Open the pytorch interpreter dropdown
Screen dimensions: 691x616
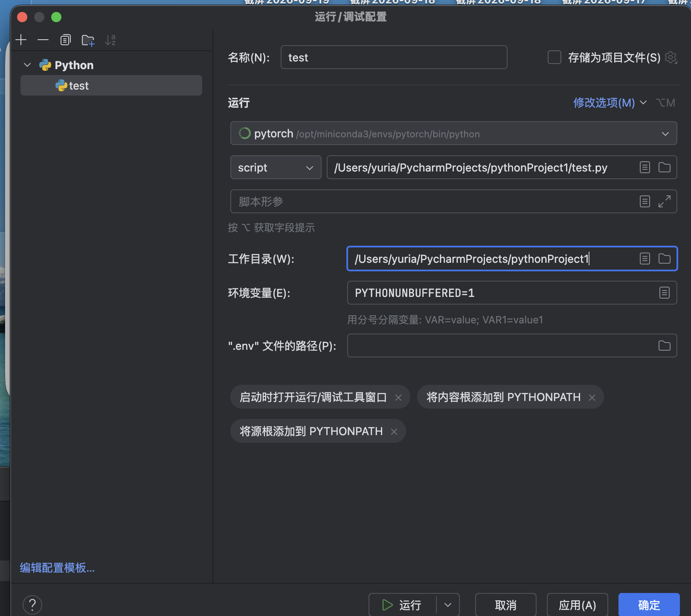pos(453,134)
